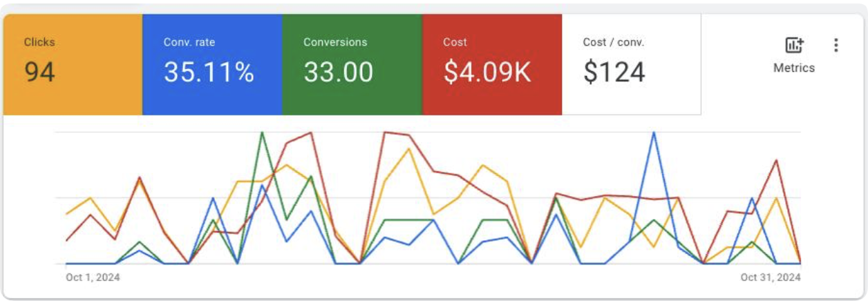
Task: Click the 94 clicks value
Action: click(39, 72)
